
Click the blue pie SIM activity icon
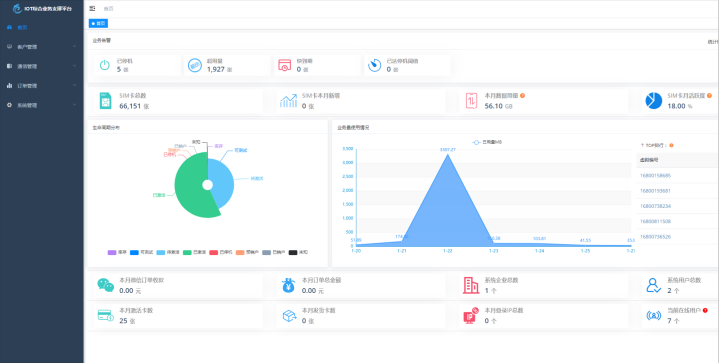coord(654,101)
